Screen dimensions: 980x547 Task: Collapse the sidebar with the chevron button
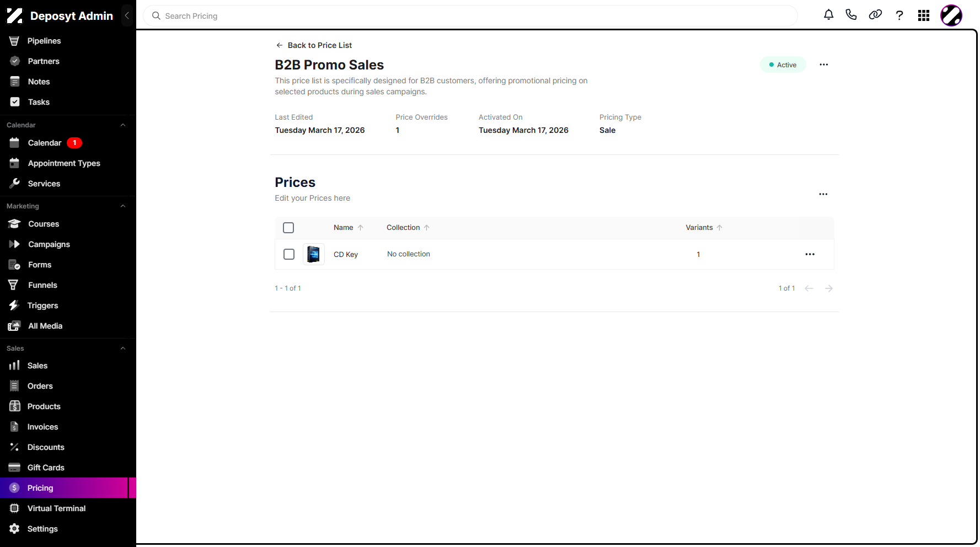tap(127, 15)
